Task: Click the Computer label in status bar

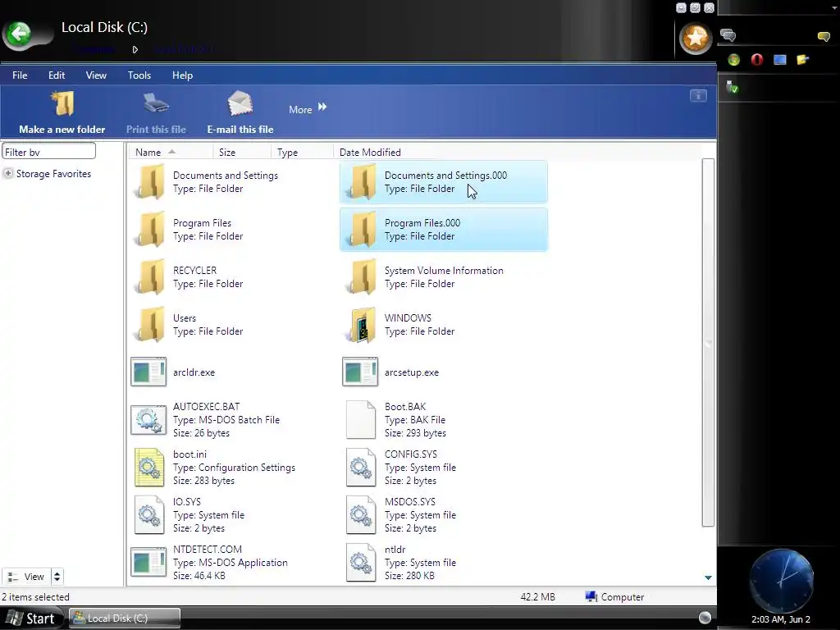Action: click(x=623, y=597)
